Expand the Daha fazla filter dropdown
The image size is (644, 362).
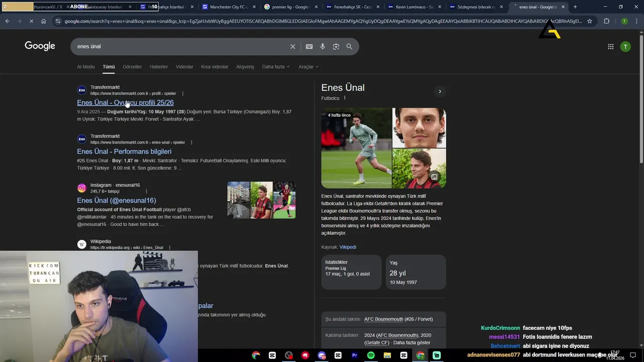click(x=276, y=67)
